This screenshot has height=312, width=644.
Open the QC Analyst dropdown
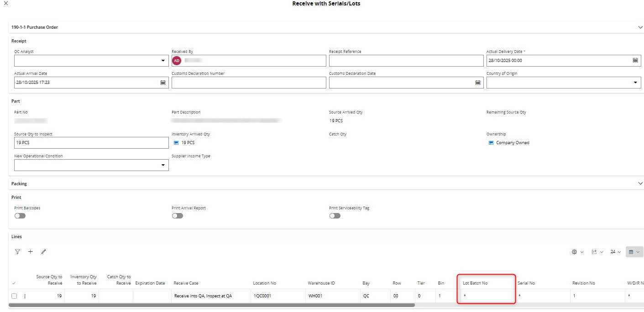pos(163,61)
